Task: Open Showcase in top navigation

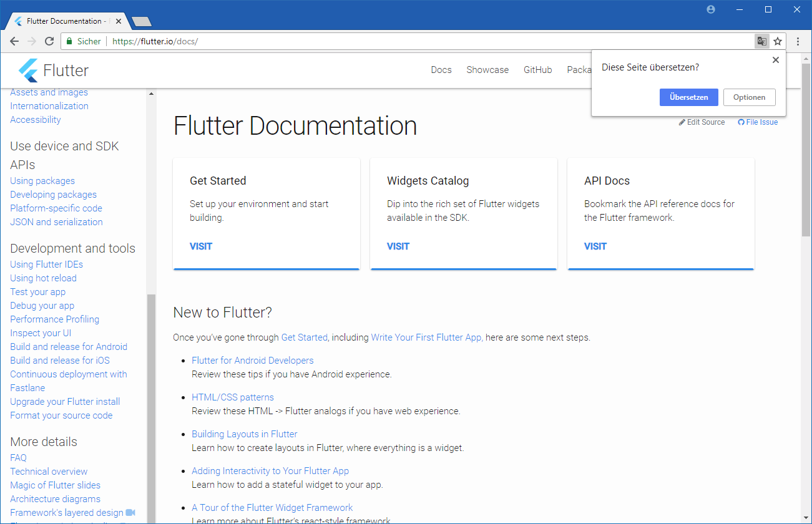Action: 487,70
